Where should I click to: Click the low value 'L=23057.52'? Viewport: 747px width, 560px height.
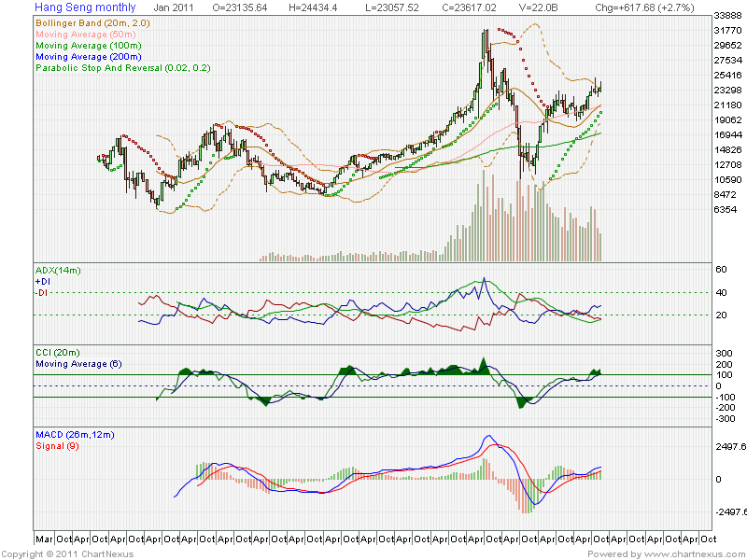coord(392,7)
